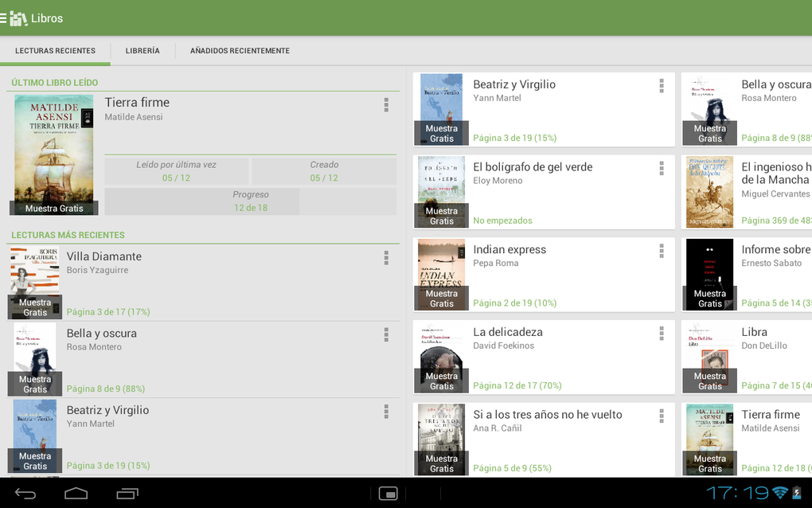Open options menu for Indian express
Viewport: 812px width, 508px height.
662,251
